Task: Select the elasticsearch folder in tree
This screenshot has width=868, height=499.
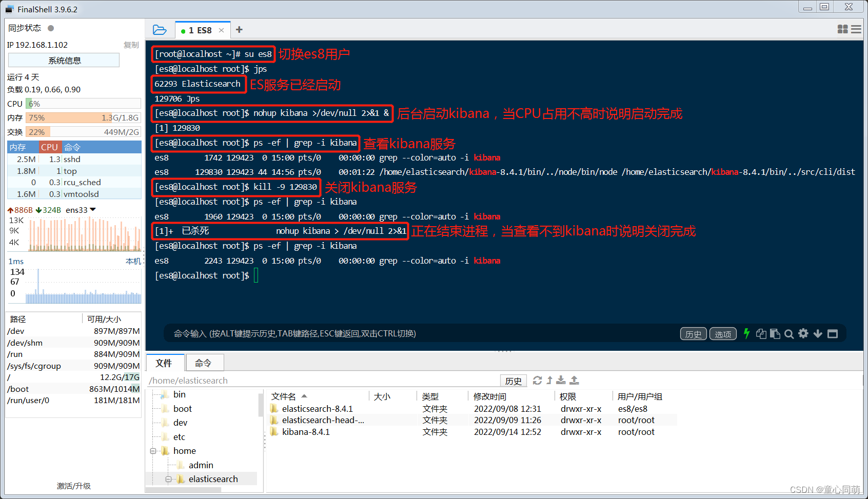Action: (x=213, y=479)
